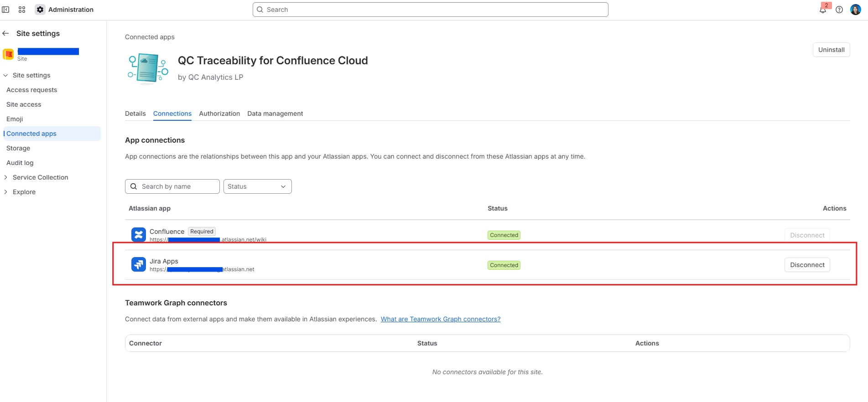This screenshot has height=402, width=868.
Task: Collapse the sidebar panel icon
Action: click(5, 10)
